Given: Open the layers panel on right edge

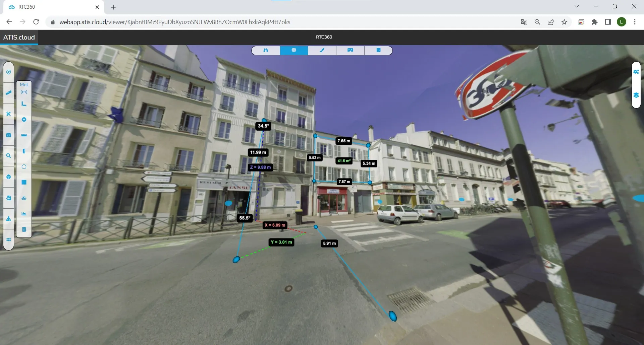Looking at the screenshot, I should [636, 95].
